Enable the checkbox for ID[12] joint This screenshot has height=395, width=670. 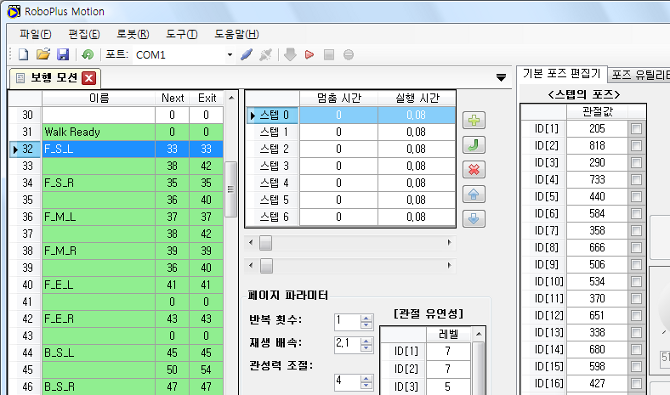[636, 315]
